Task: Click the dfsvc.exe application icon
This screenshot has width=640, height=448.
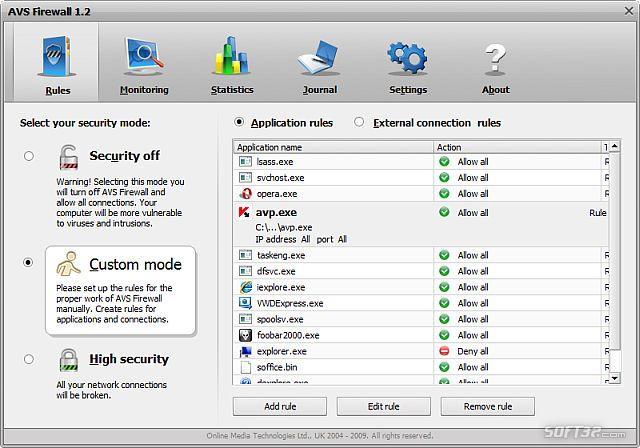Action: [245, 271]
